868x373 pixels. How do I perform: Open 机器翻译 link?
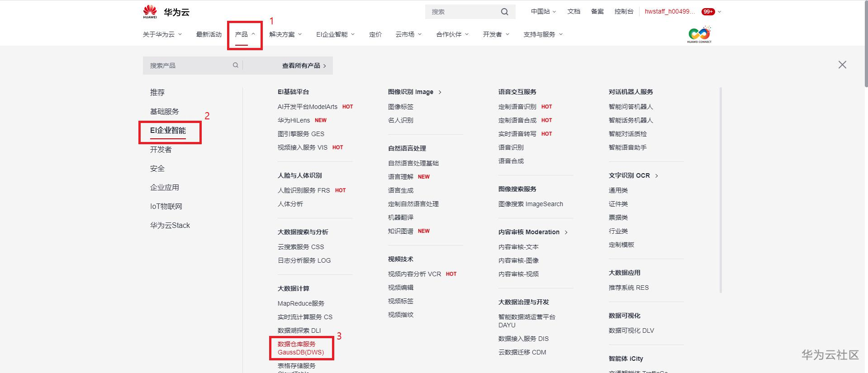(401, 217)
